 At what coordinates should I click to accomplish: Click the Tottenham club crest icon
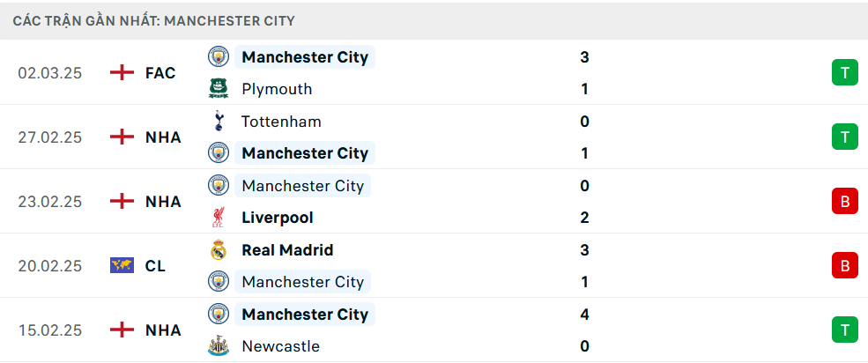click(218, 122)
